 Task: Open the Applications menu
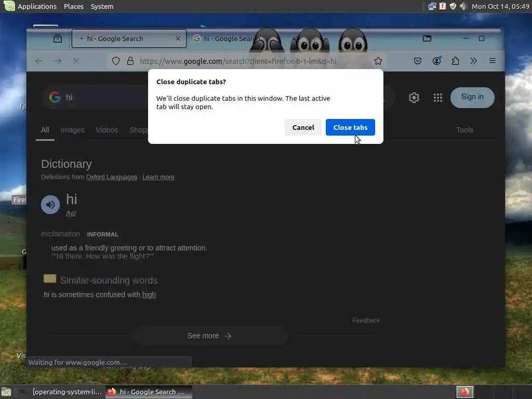[37, 6]
